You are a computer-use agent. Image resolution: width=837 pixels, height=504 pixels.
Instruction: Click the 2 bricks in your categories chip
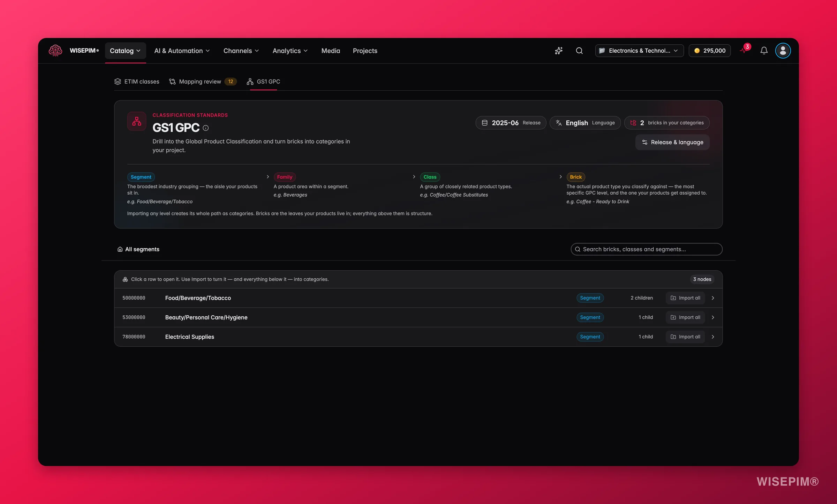click(x=667, y=123)
